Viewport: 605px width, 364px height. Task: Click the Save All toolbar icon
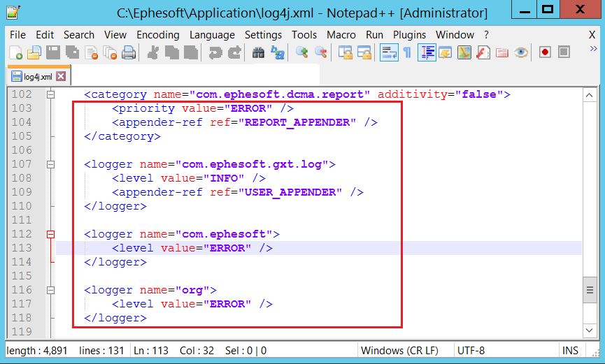[x=72, y=52]
